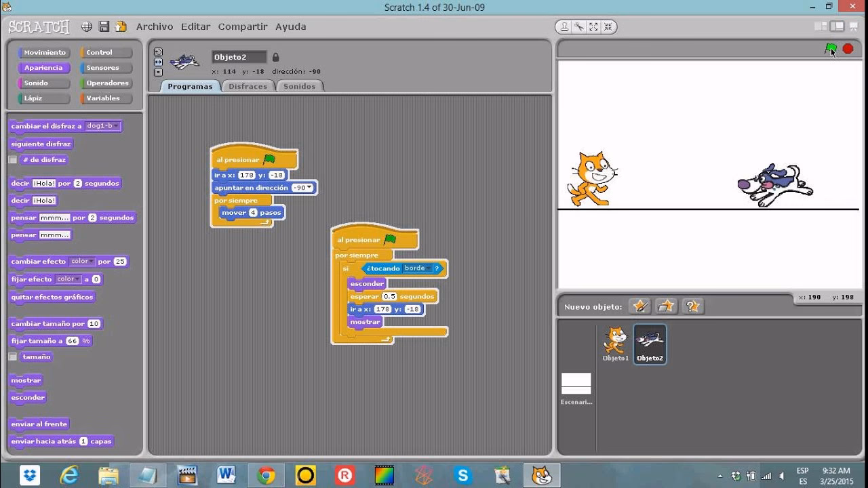The height and width of the screenshot is (488, 868).
Task: Set rotation style to can rotate
Action: point(158,52)
